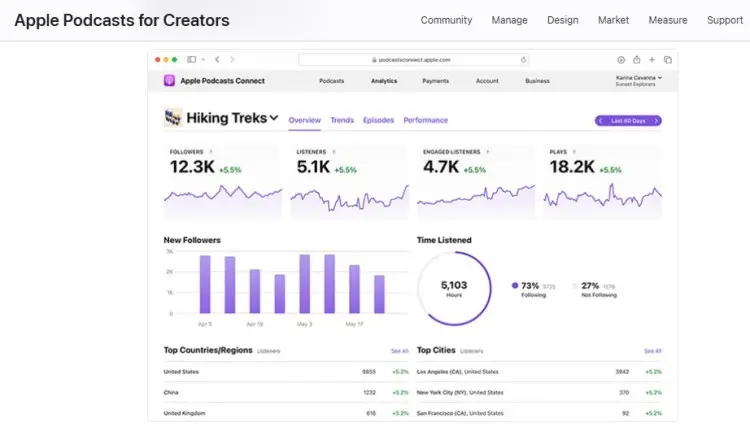Screen dimensions: 750x444
Task: Click the Apple Podcasts Connect purple logo icon
Action: point(169,80)
